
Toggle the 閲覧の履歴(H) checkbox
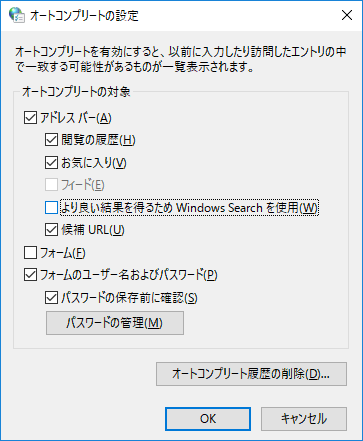[51, 140]
